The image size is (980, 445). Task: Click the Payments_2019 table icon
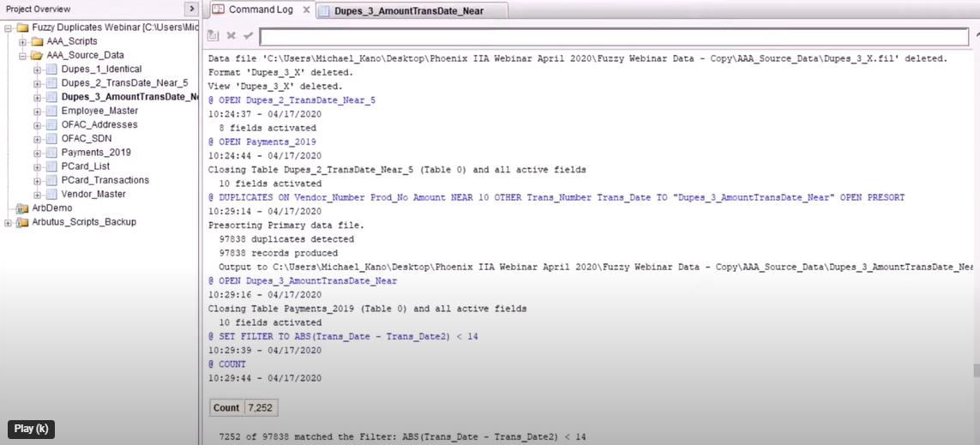51,153
